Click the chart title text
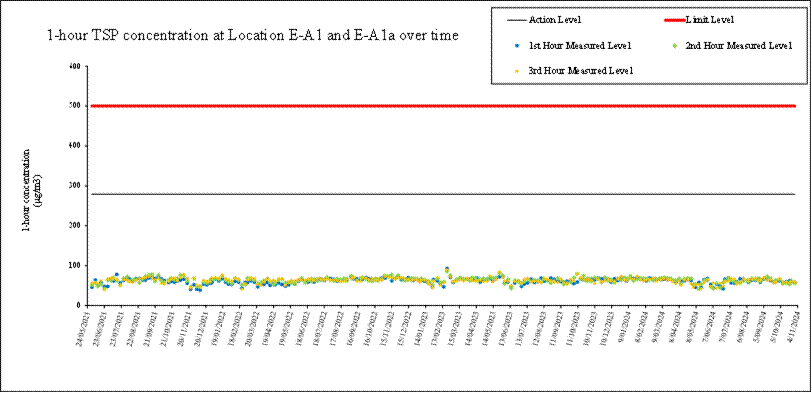 (x=253, y=36)
